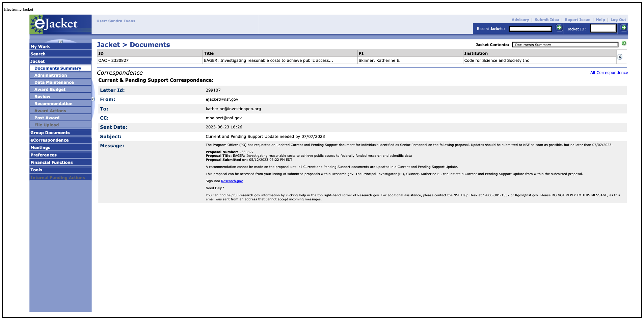Open the Jacket Contents dropdown
The image size is (644, 320).
point(565,45)
